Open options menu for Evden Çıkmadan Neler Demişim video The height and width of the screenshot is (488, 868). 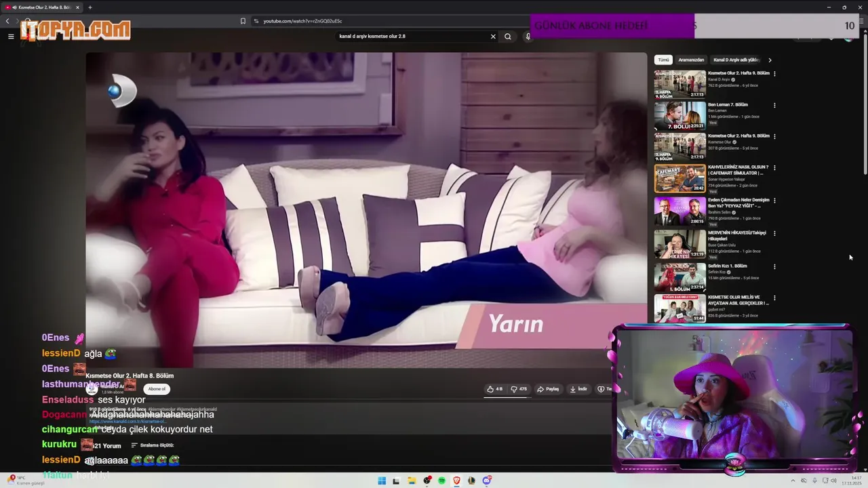(x=774, y=201)
